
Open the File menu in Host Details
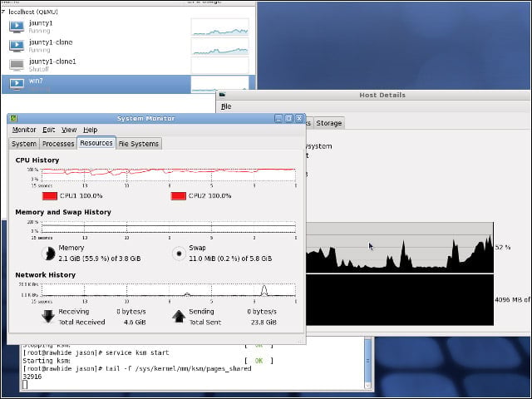(x=226, y=106)
